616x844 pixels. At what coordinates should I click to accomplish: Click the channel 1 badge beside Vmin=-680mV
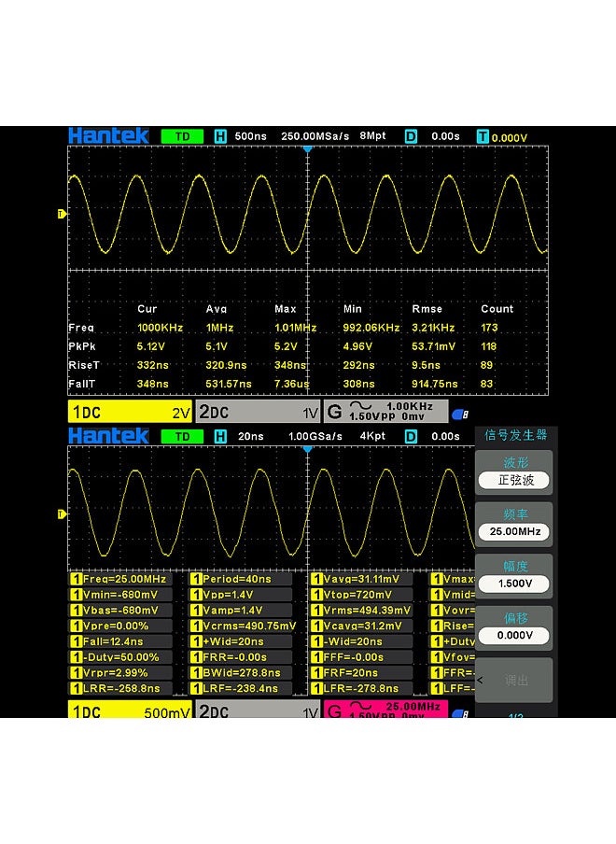(76, 595)
